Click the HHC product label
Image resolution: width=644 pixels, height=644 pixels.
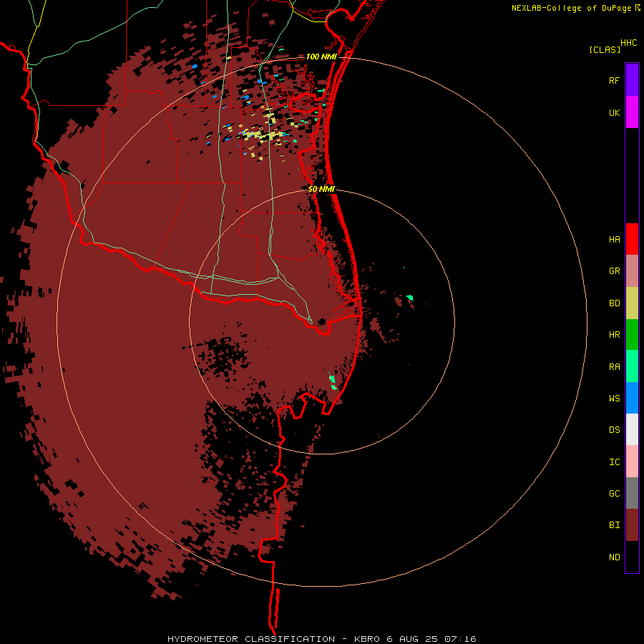(x=629, y=43)
